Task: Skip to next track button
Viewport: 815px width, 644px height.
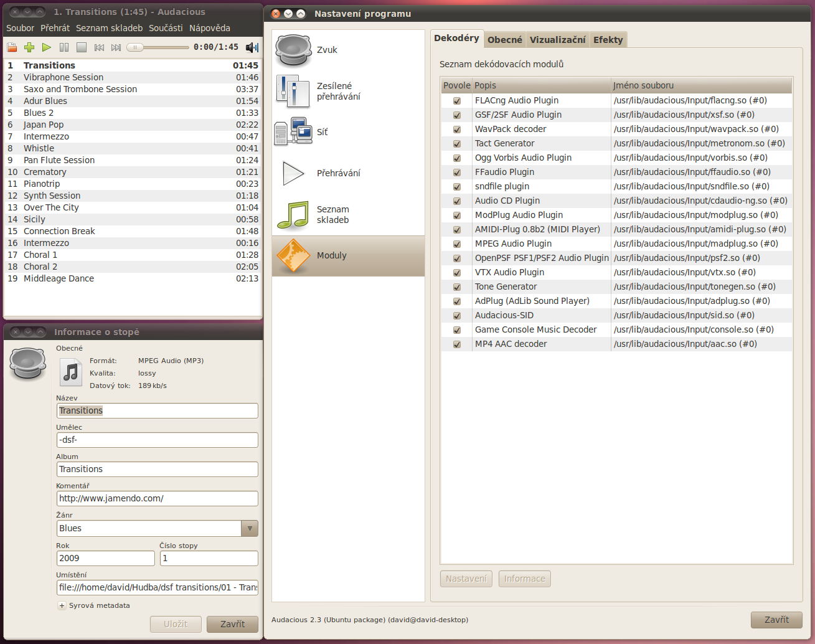Action: (116, 47)
